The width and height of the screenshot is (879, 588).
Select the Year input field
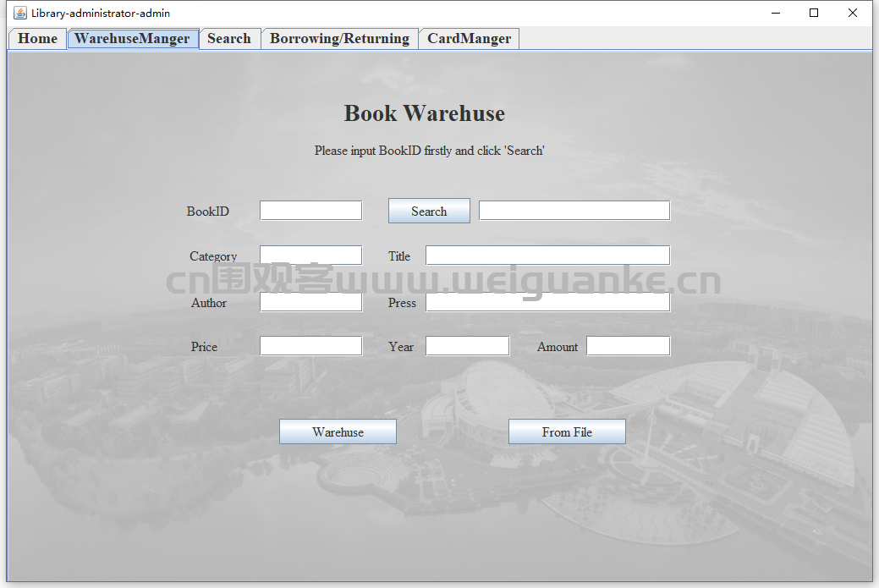click(x=468, y=346)
